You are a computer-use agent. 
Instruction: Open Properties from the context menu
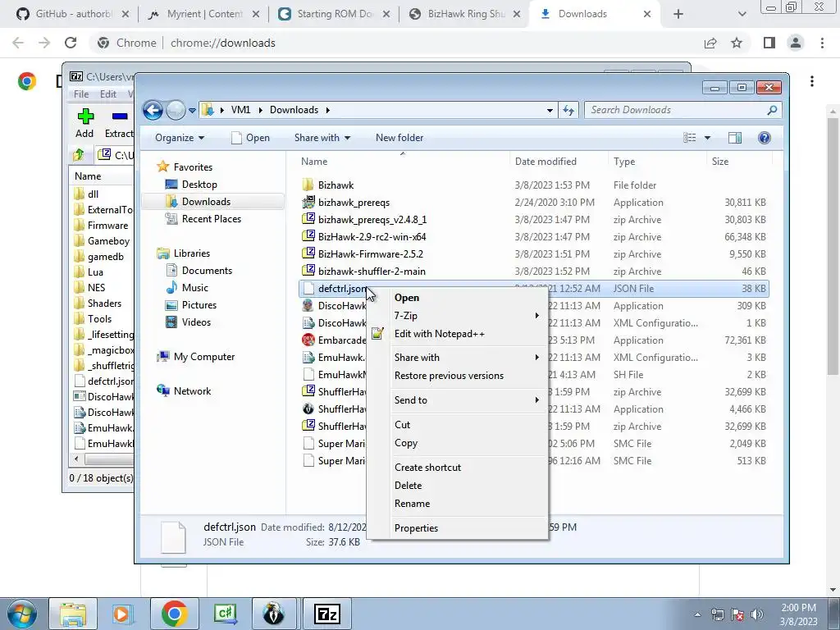click(x=416, y=528)
